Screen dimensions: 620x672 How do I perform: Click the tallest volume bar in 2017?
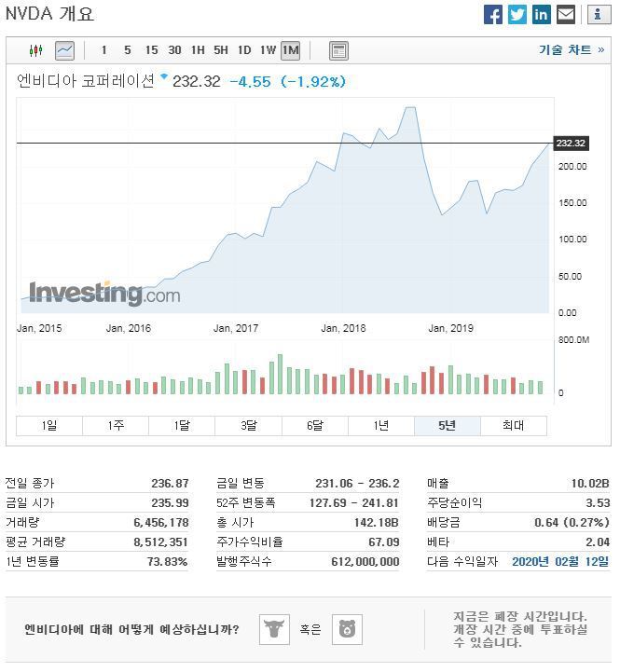(x=280, y=374)
